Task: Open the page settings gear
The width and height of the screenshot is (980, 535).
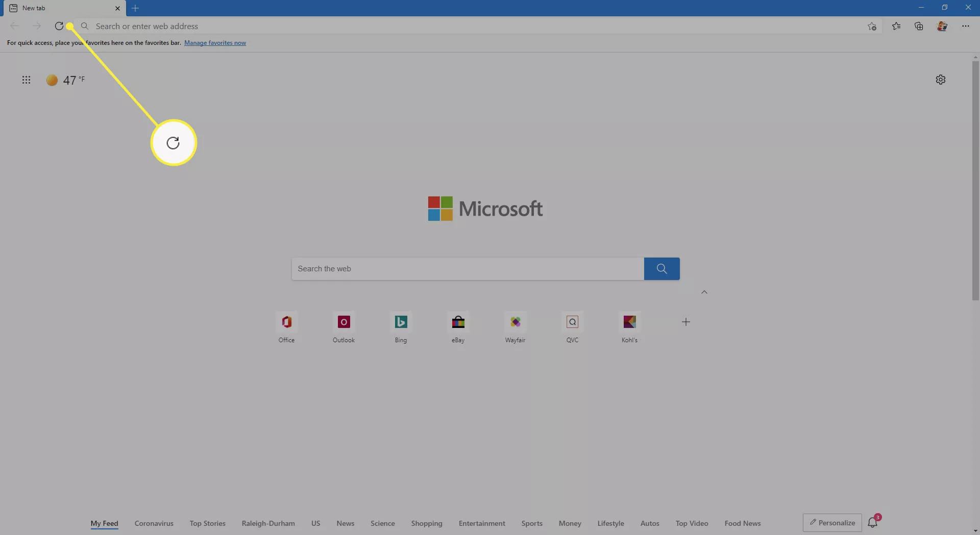Action: [x=941, y=80]
